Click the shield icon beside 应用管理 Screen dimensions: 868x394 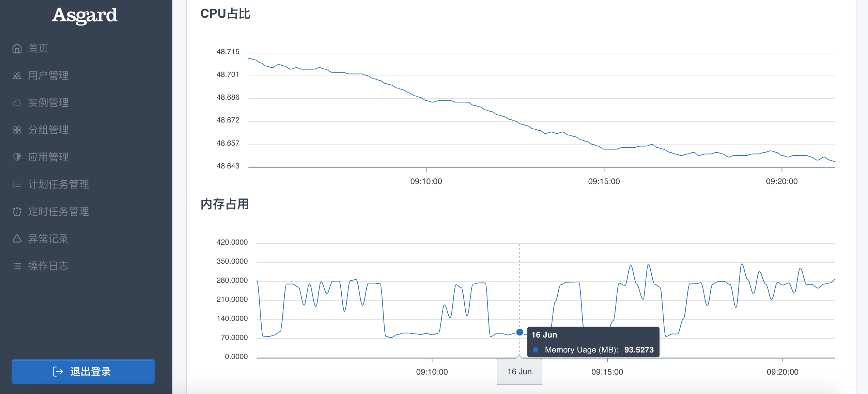pos(17,157)
